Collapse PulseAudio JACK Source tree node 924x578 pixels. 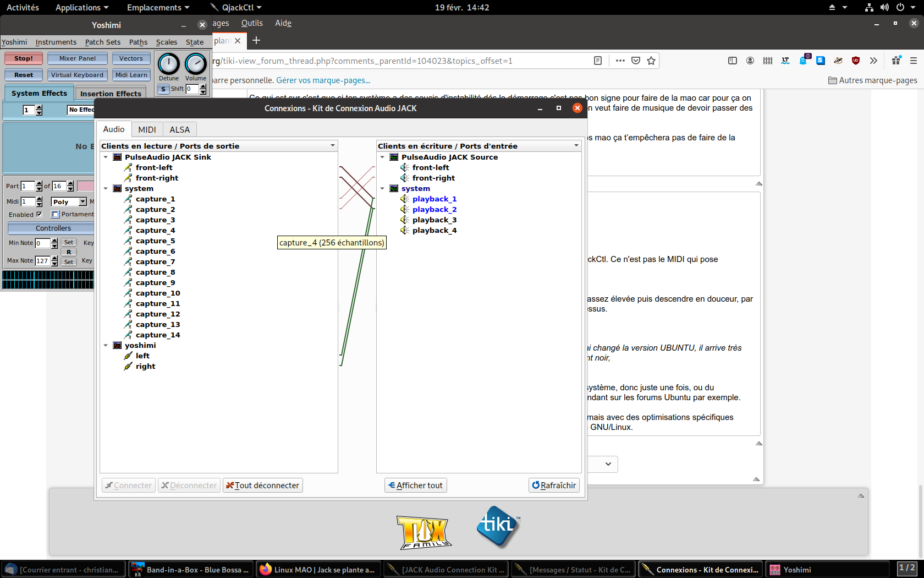click(382, 157)
